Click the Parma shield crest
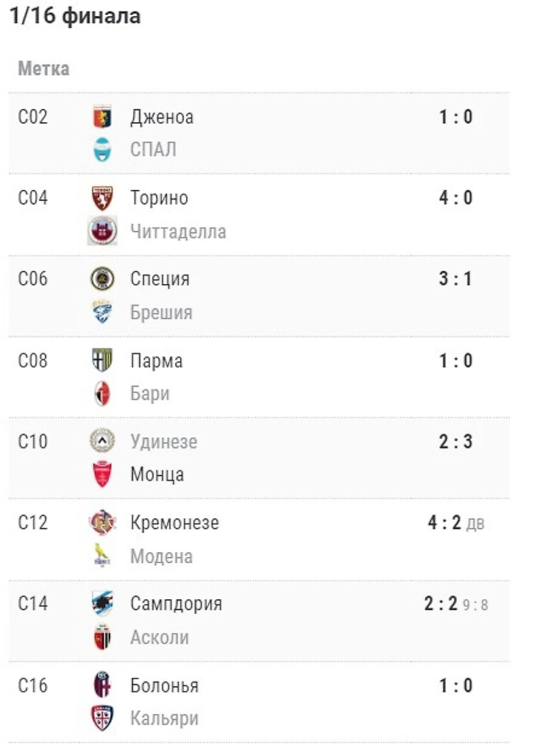Image resolution: width=537 pixels, height=756 pixels. point(102,360)
